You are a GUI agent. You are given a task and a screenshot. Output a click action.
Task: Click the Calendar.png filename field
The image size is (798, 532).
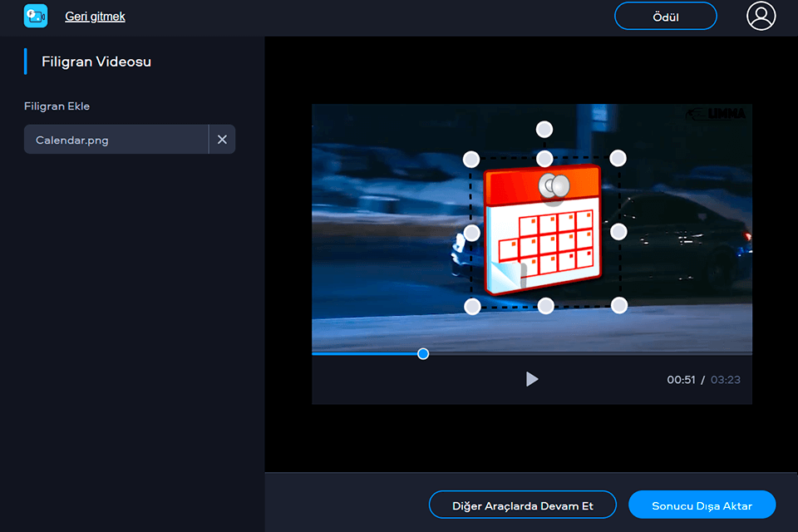click(x=116, y=139)
